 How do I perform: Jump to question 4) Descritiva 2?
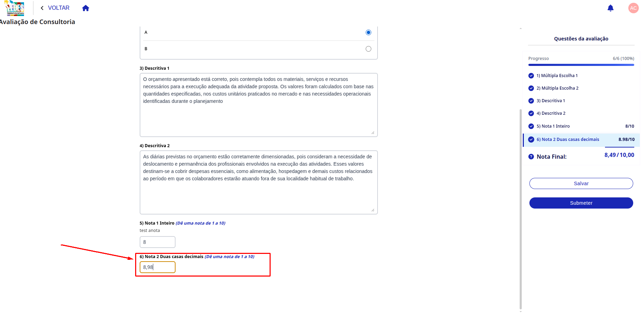click(551, 113)
